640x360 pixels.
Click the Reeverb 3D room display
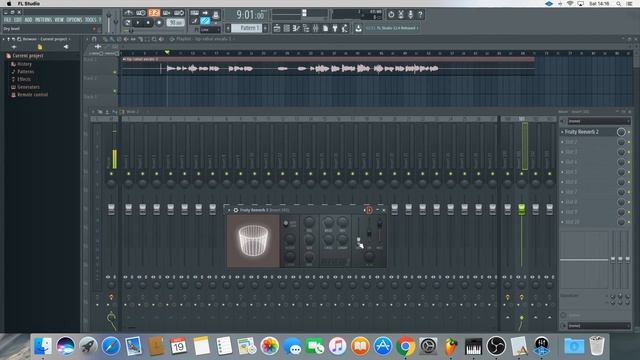pos(253,241)
